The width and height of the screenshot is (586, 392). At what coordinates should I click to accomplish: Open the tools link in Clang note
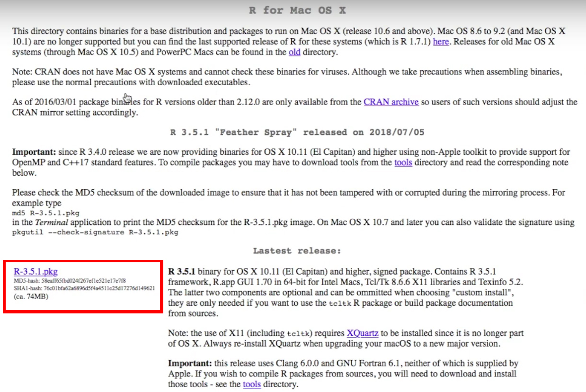[252, 384]
